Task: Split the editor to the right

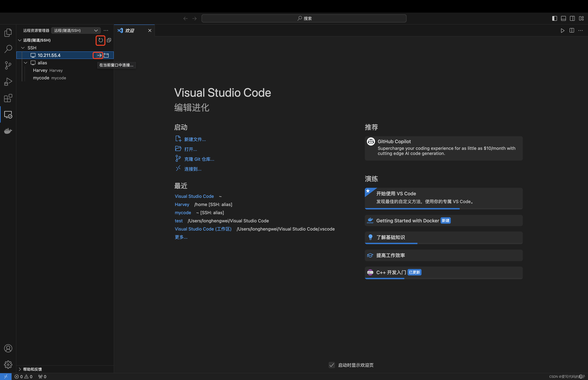Action: (572, 30)
